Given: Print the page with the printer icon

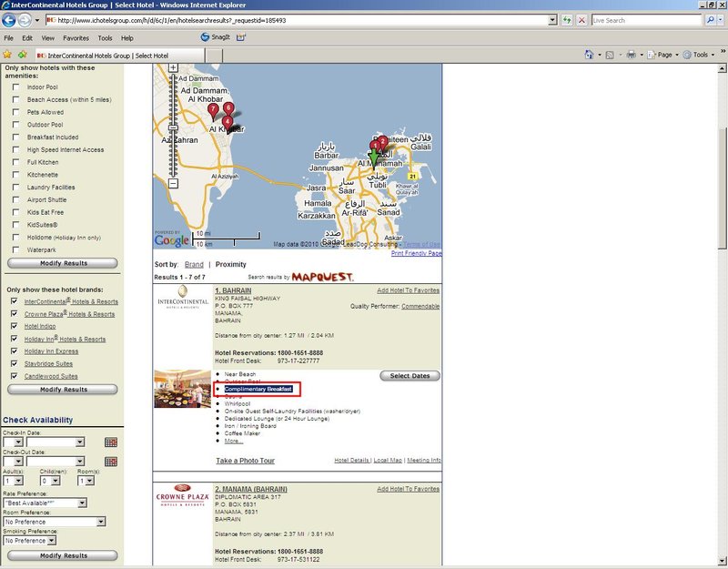Looking at the screenshot, I should click(631, 55).
